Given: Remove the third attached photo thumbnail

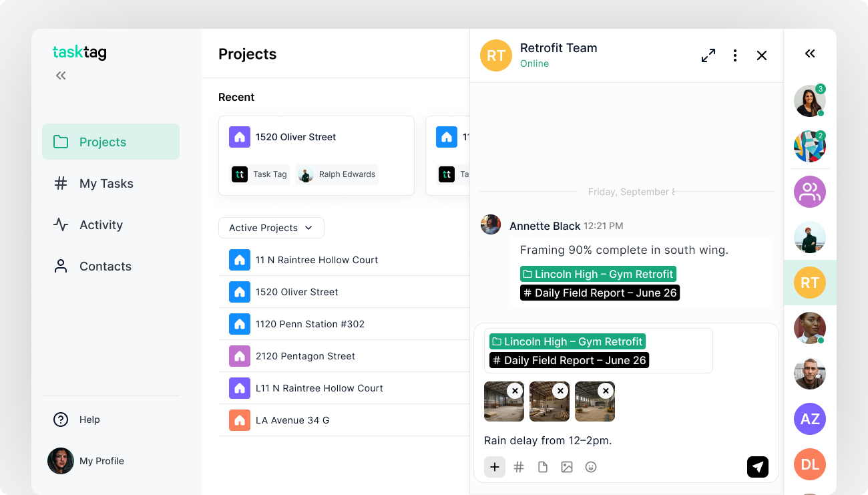Looking at the screenshot, I should [x=606, y=391].
